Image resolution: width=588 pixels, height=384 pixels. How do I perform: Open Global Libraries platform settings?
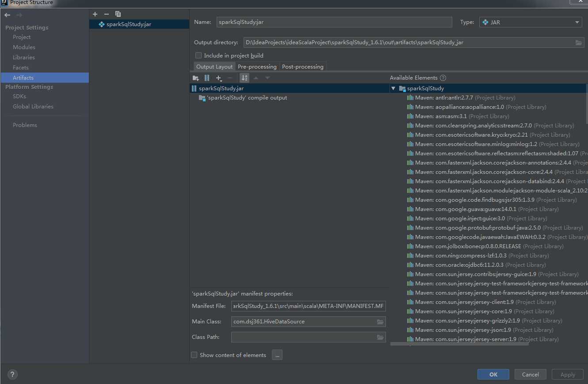[33, 107]
